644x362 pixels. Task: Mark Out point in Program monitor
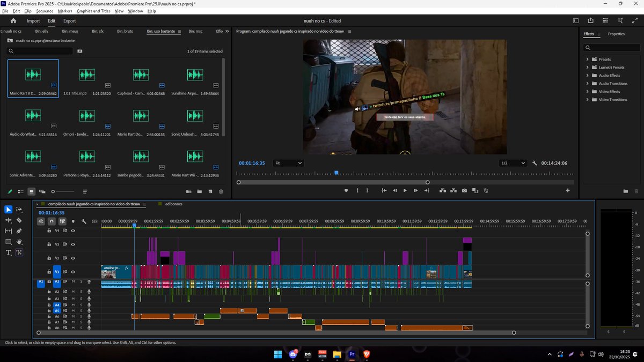(x=368, y=190)
